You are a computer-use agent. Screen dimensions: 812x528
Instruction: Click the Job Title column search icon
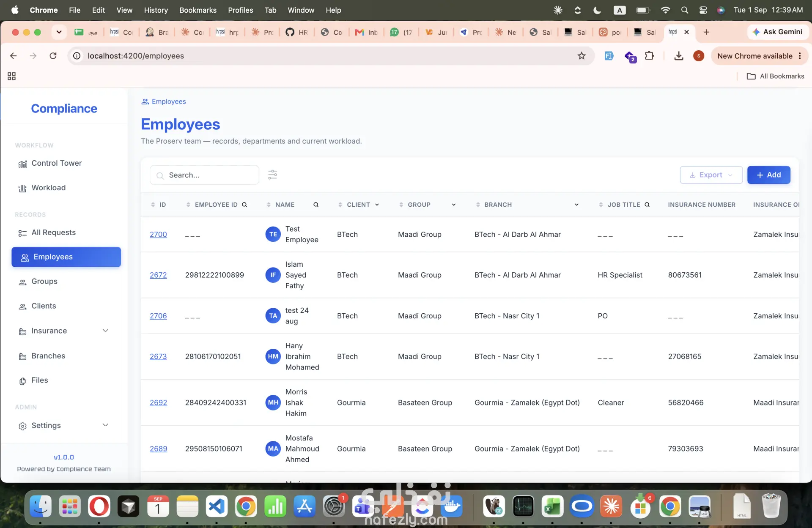click(647, 205)
